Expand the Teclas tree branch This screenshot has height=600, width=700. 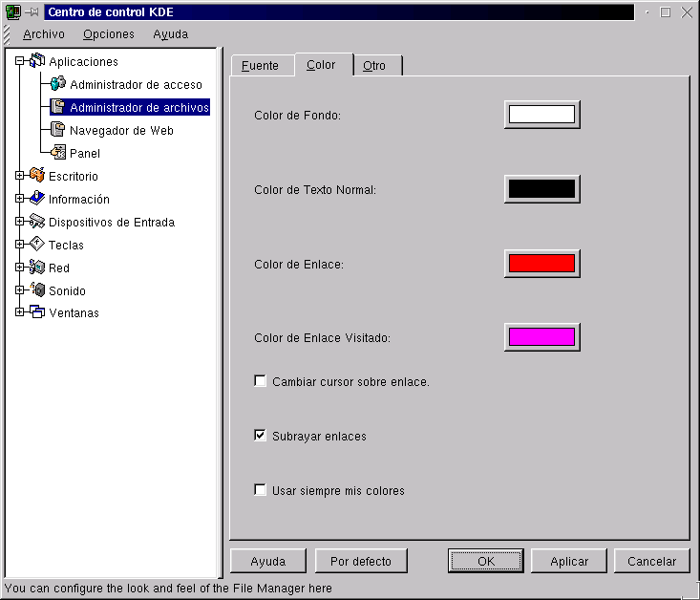point(19,245)
